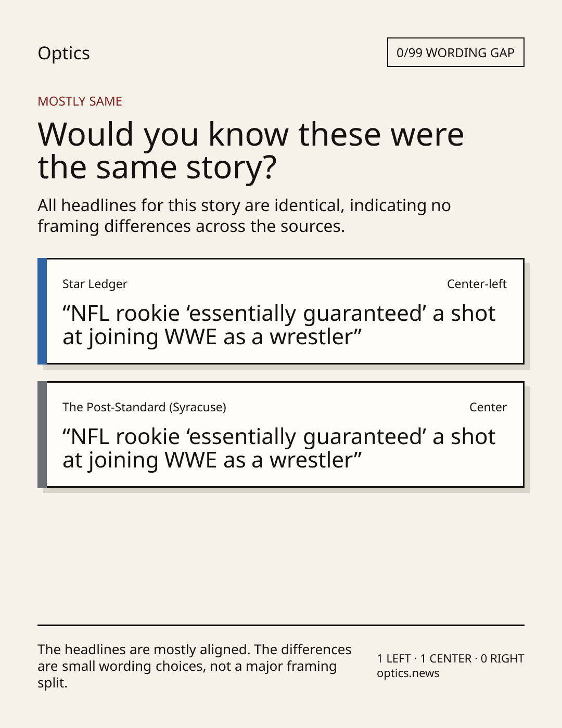
Task: Click the subheading about identical headlines
Action: point(244,216)
